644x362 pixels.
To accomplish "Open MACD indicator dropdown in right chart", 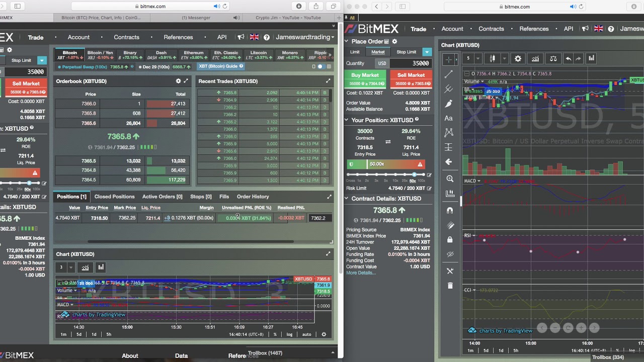I will tap(479, 181).
